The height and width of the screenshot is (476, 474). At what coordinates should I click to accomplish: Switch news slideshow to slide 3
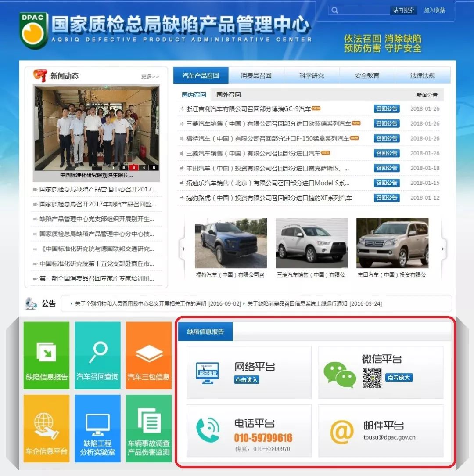point(134,167)
